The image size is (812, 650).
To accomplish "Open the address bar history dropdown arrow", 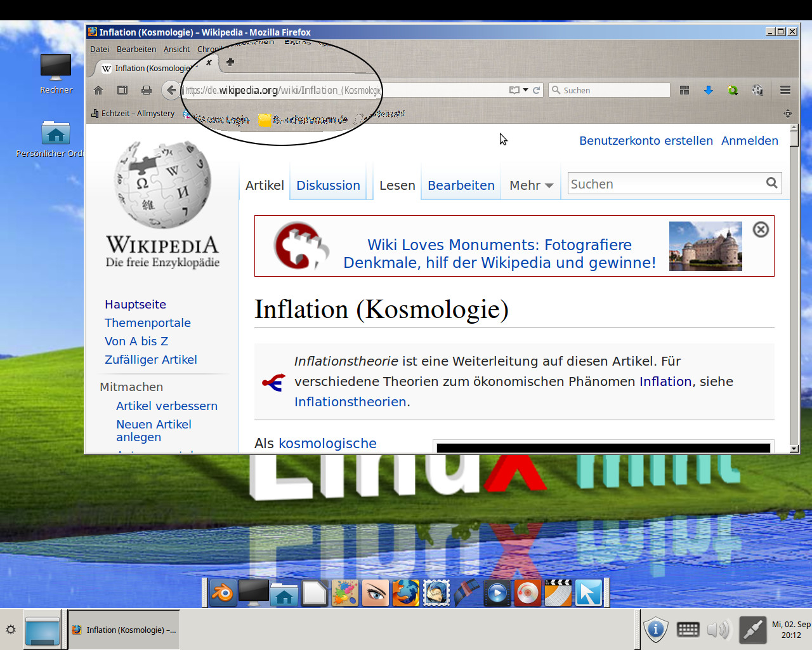I will click(525, 90).
